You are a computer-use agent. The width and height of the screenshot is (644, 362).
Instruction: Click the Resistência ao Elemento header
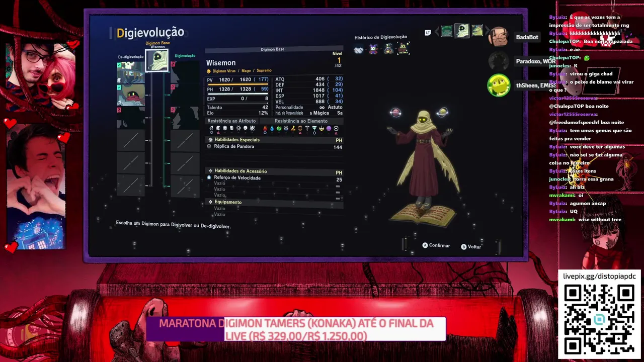coord(301,121)
